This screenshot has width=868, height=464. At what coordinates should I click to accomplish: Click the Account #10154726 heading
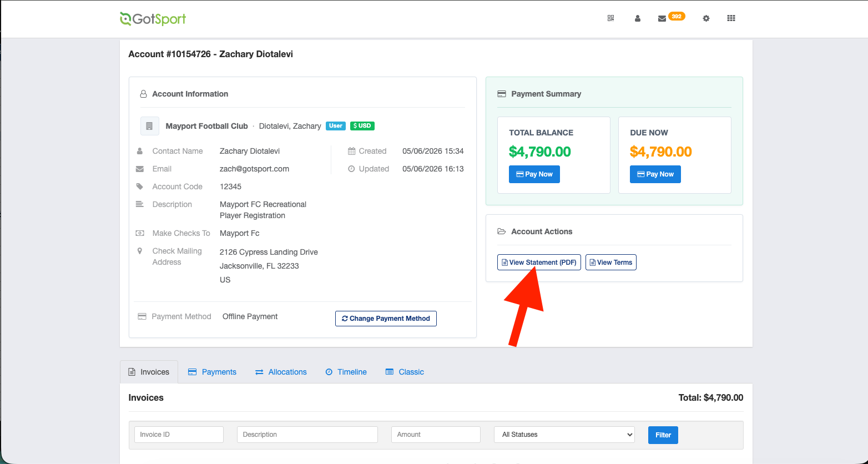click(211, 54)
